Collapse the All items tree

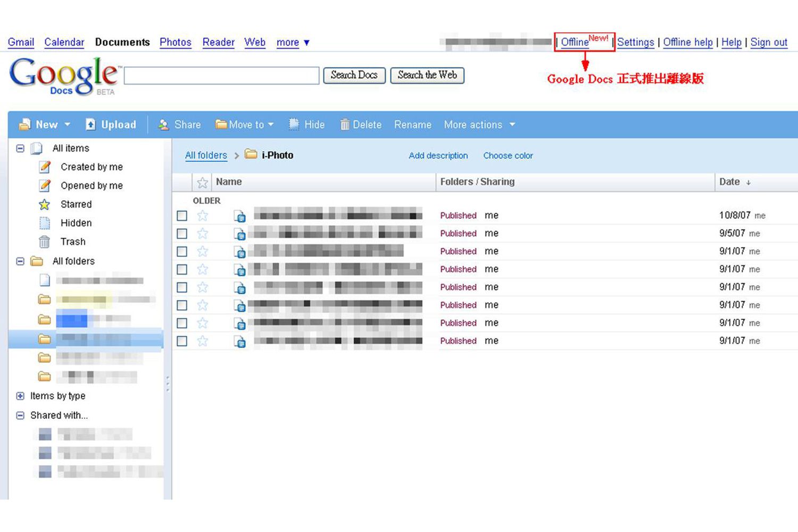[20, 148]
